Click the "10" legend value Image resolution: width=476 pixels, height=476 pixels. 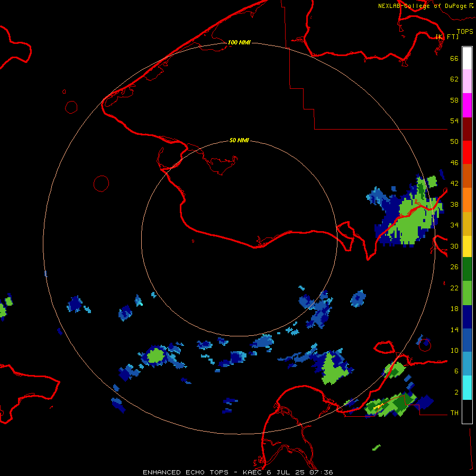point(454,351)
